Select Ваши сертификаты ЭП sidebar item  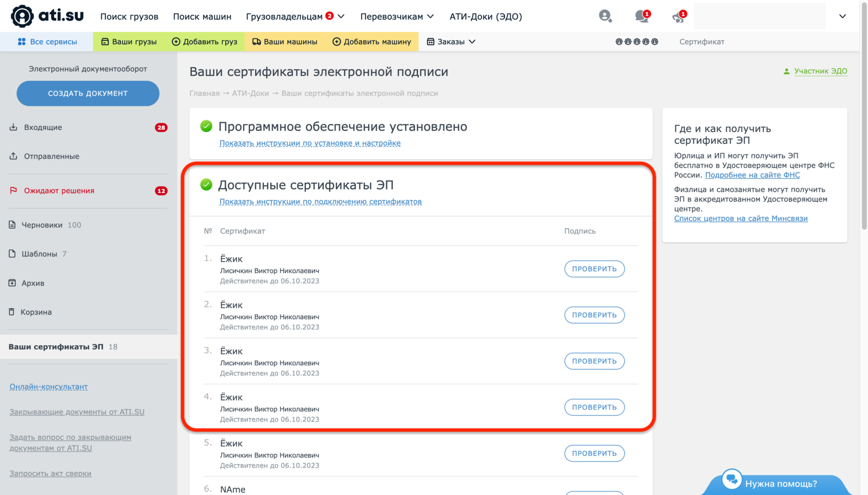click(x=88, y=347)
